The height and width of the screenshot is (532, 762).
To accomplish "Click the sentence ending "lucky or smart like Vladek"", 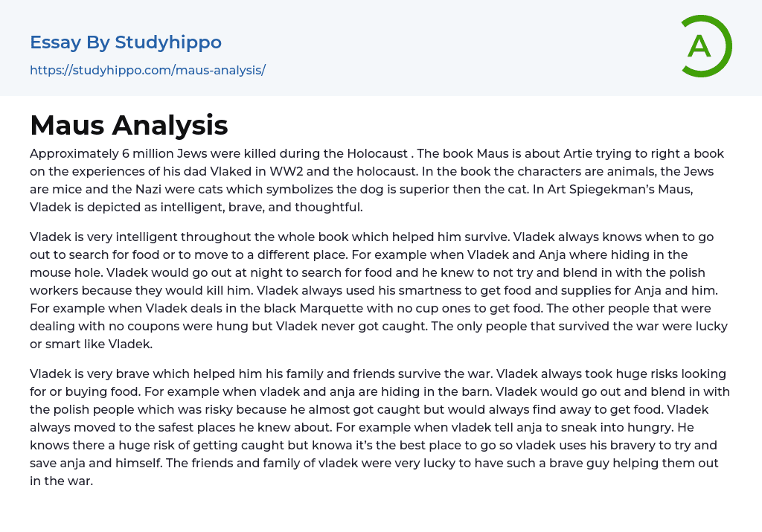I will 89,344.
